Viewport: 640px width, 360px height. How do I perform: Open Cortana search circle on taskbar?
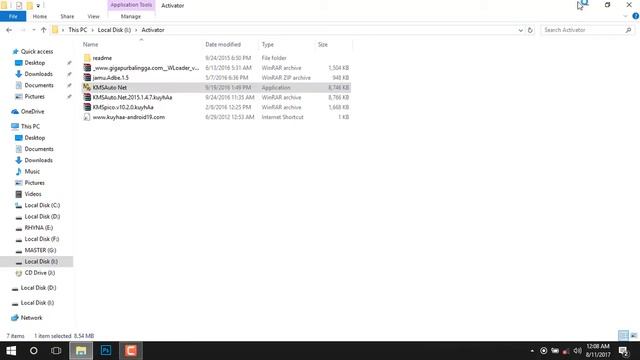33,351
